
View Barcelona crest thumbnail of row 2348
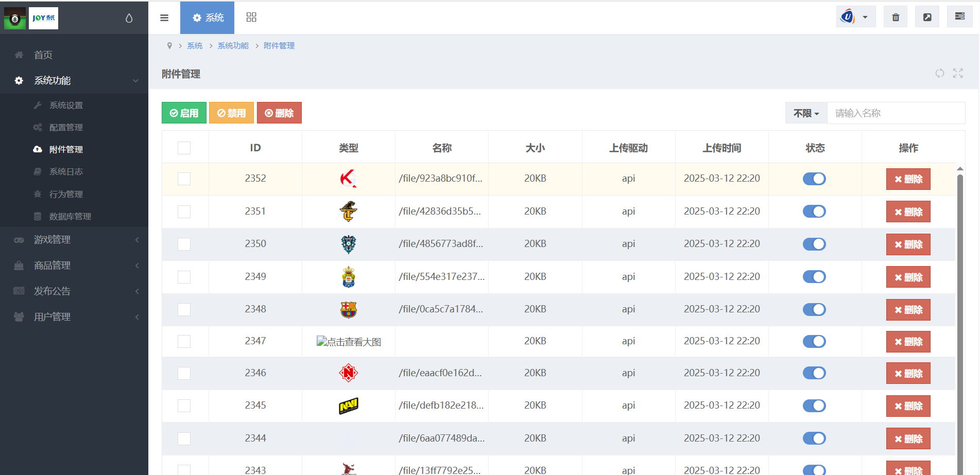click(x=349, y=309)
